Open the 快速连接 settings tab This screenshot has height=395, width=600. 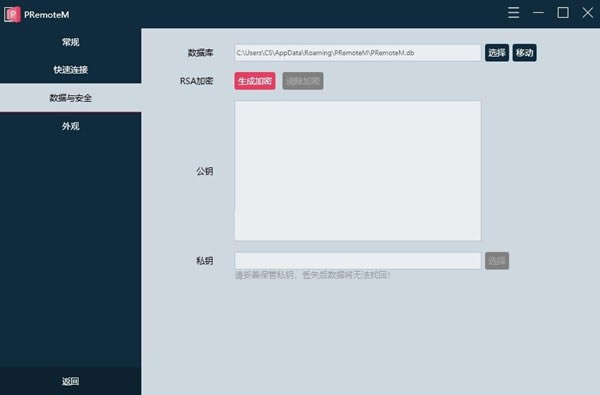[70, 69]
